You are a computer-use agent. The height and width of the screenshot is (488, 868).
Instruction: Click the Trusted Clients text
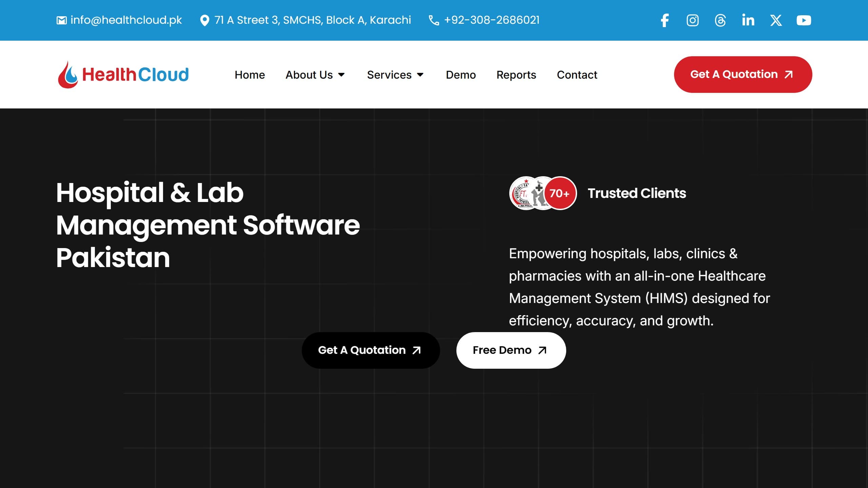[x=637, y=193]
